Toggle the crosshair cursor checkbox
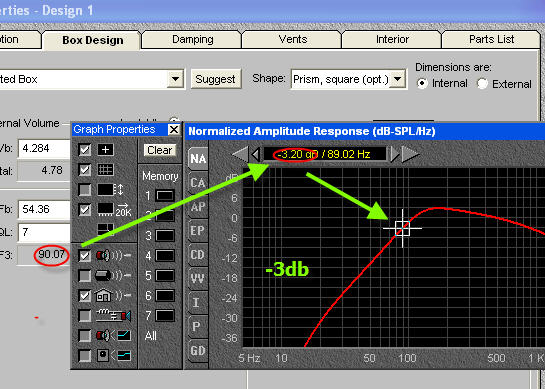The width and height of the screenshot is (545, 389). click(x=84, y=150)
